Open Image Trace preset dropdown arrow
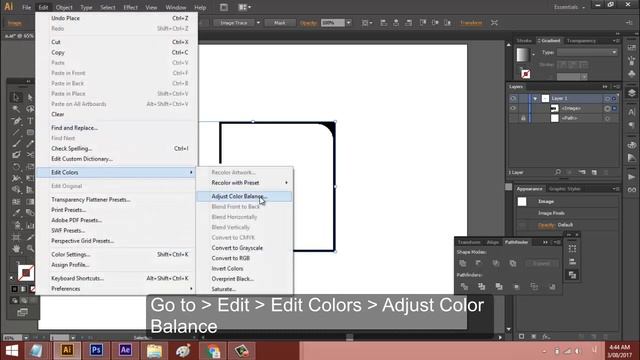640x360 pixels. click(258, 23)
